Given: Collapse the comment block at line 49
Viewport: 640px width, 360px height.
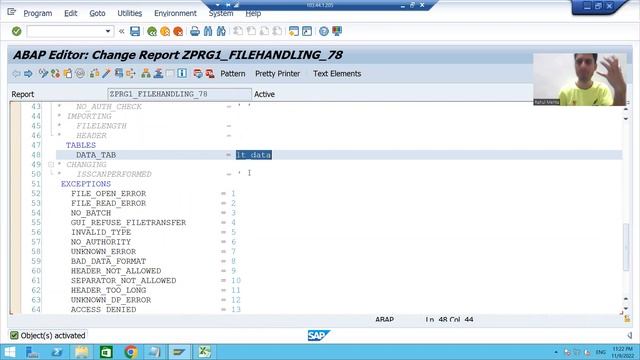Looking at the screenshot, I should (x=51, y=164).
